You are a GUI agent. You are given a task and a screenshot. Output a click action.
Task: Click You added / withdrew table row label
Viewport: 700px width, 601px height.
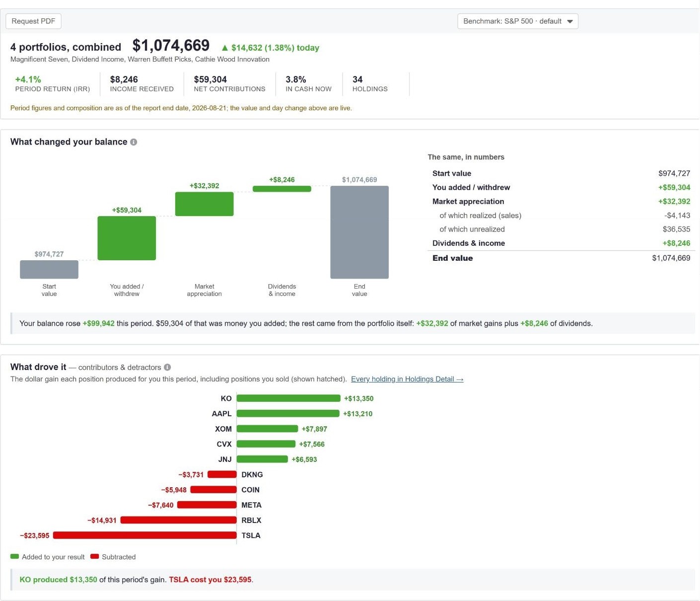(471, 187)
